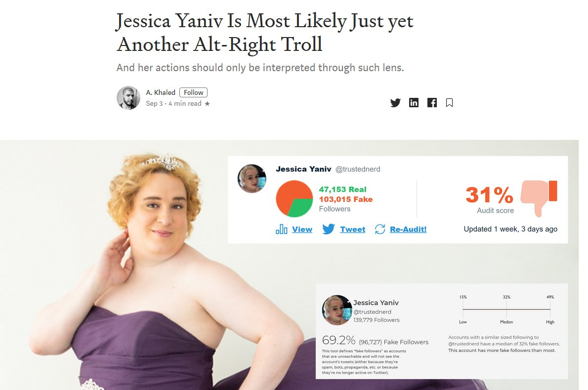
Task: Share article on Facebook icon
Action: click(x=432, y=103)
